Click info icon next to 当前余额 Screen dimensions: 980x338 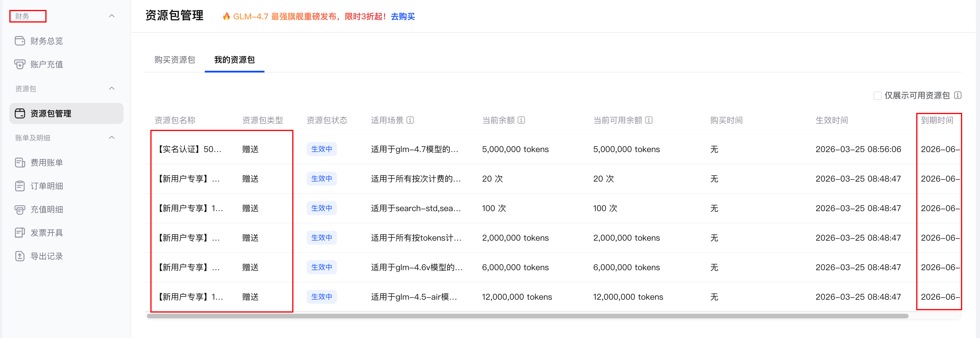coord(521,120)
